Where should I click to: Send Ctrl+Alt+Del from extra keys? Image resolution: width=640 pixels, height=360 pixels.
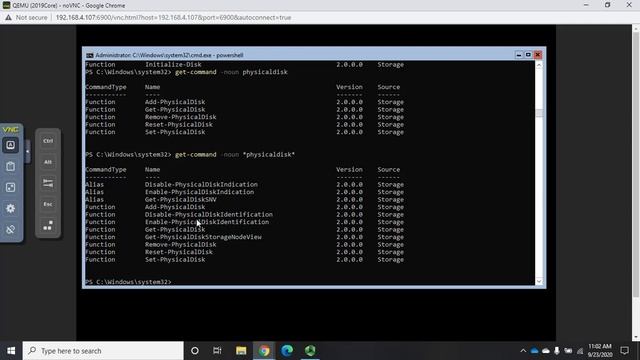(x=48, y=225)
